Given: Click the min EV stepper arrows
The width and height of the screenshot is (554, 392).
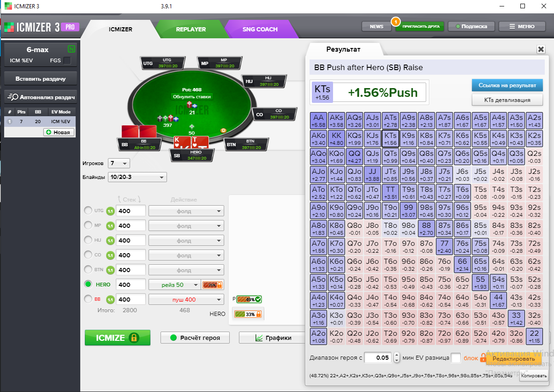Looking at the screenshot, I should click(397, 358).
